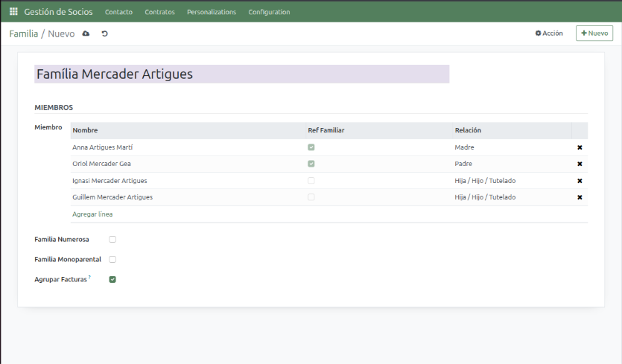Click the cloud save icon
Image resolution: width=622 pixels, height=364 pixels.
click(x=86, y=33)
